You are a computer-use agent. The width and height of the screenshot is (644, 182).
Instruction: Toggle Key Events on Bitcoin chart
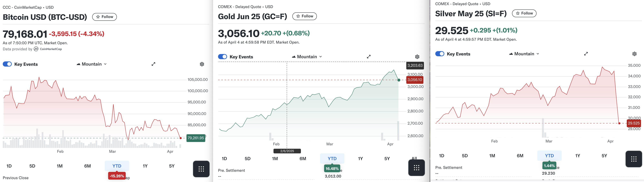coord(7,64)
